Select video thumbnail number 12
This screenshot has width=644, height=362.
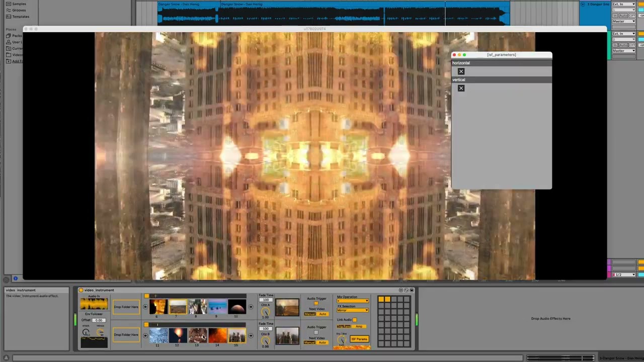[x=177, y=335]
